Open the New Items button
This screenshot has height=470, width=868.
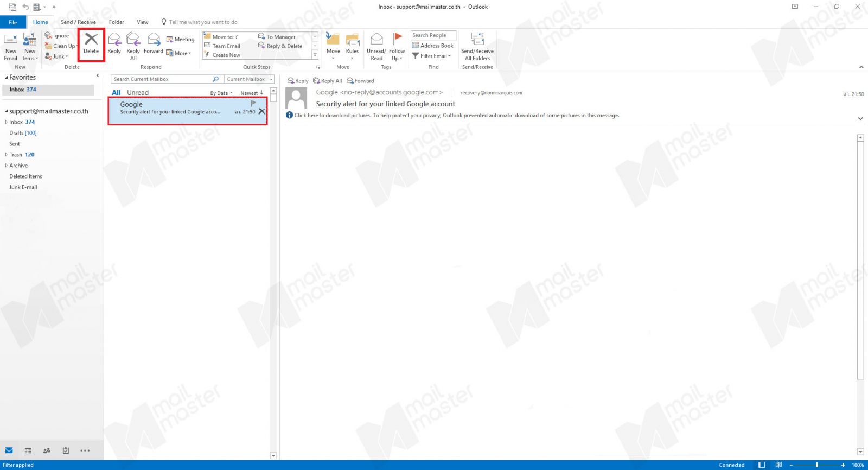[x=30, y=47]
